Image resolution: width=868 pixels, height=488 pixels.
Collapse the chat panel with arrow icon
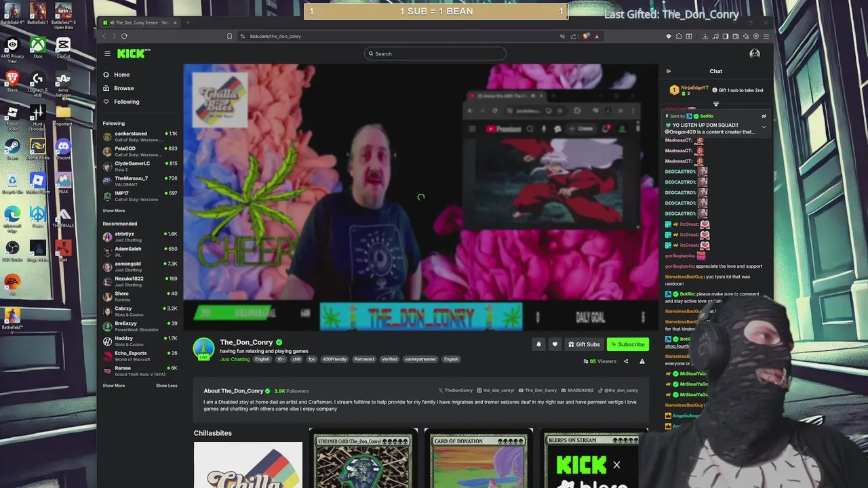[x=668, y=71]
